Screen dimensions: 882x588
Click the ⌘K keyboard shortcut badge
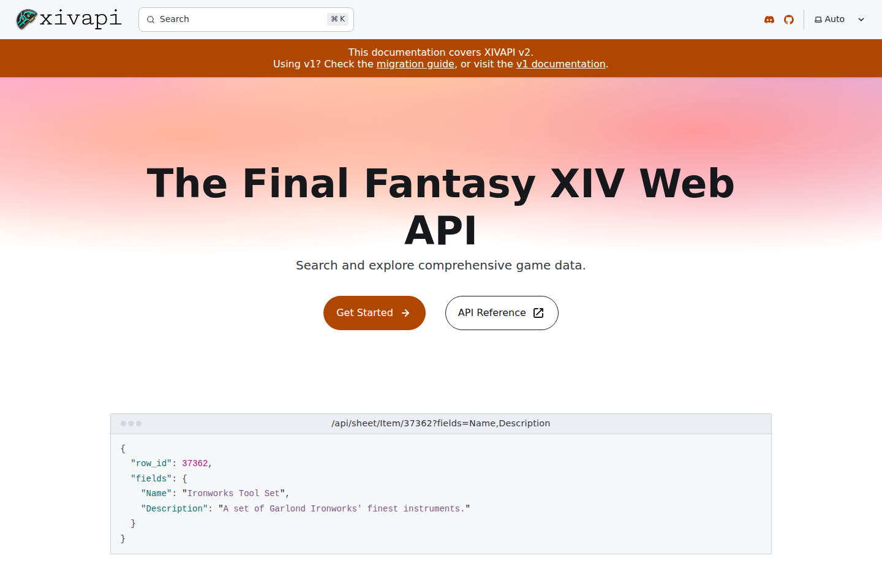click(x=337, y=19)
